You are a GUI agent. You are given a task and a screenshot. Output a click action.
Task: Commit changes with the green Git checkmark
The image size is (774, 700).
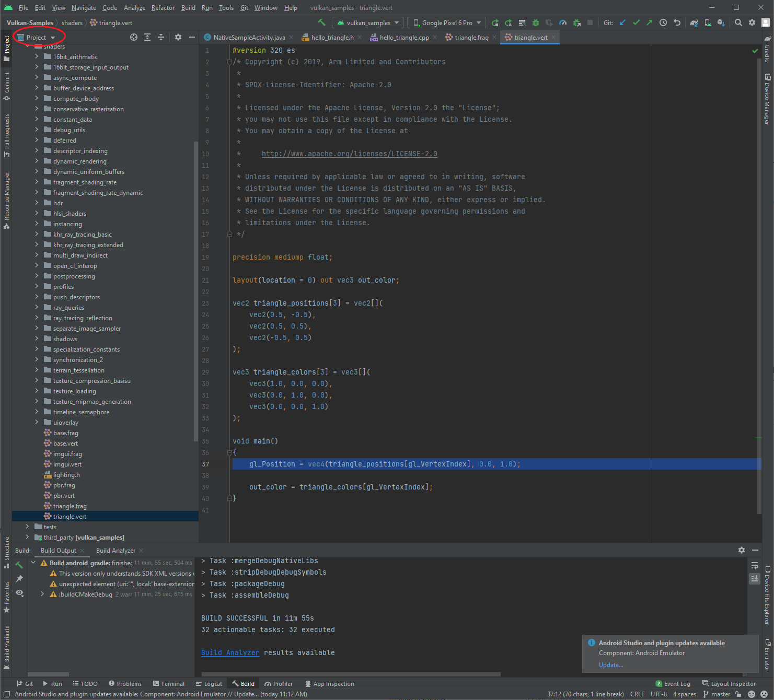636,22
